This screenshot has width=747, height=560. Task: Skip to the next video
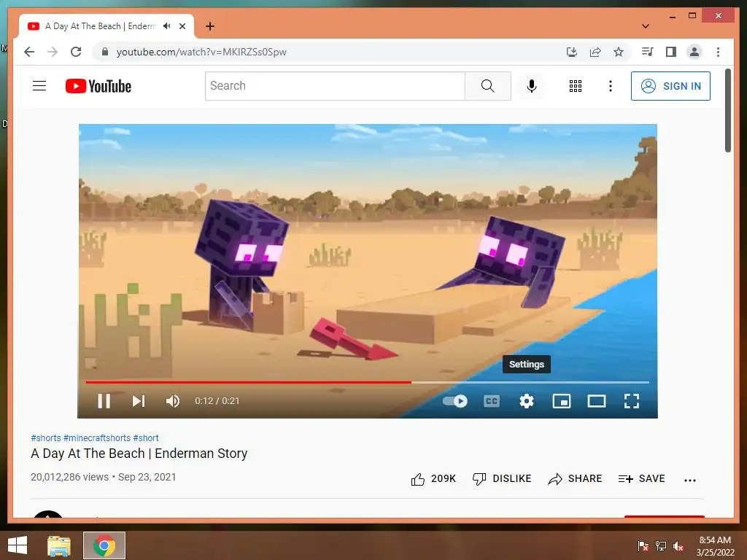[x=138, y=401]
